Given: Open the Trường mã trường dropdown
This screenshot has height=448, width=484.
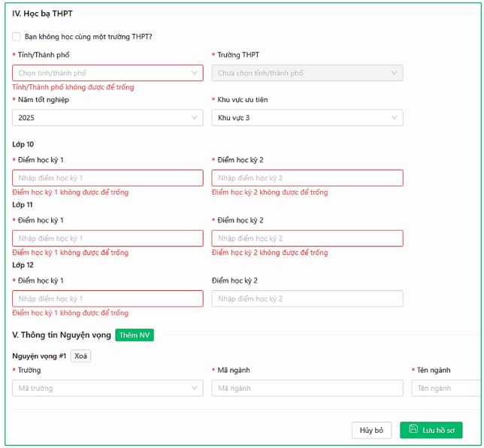Looking at the screenshot, I should [107, 389].
